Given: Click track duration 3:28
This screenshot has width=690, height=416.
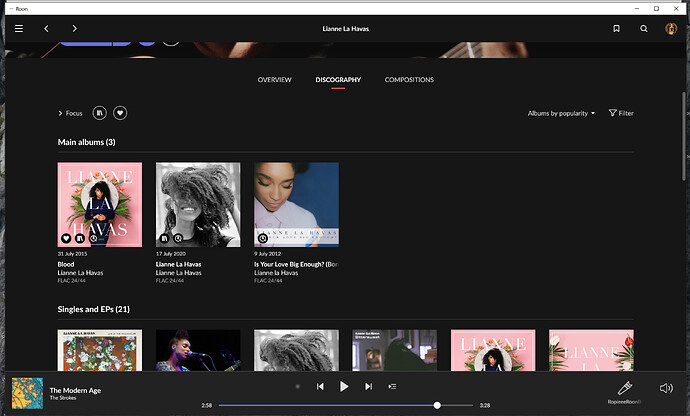Looking at the screenshot, I should 485,405.
